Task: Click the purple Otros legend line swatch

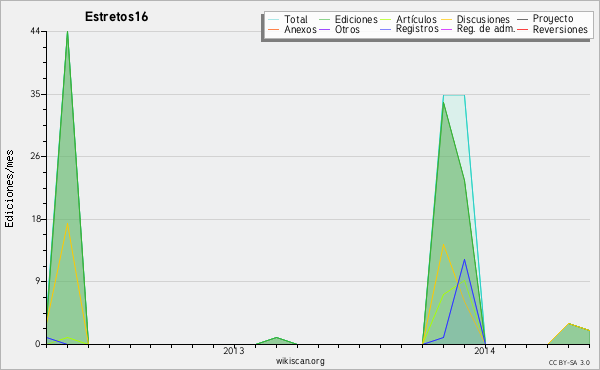Action: pos(324,30)
